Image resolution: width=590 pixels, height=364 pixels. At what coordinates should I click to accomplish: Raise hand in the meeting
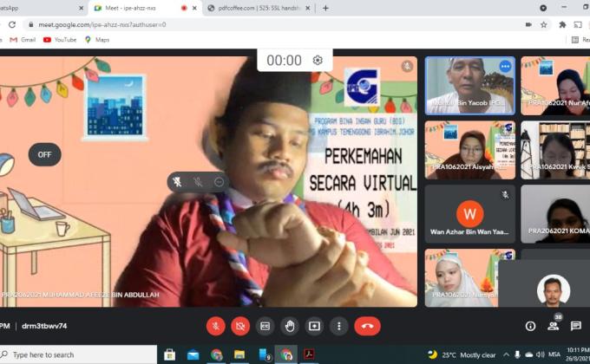click(x=290, y=326)
